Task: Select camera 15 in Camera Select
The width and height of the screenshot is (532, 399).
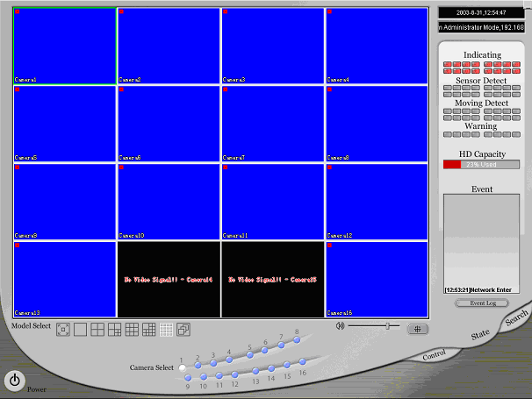Action: point(287,365)
